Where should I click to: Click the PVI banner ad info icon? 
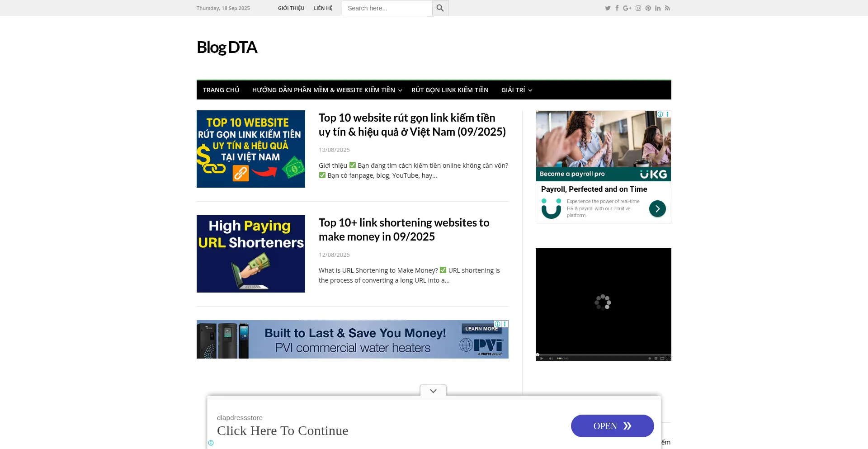point(498,324)
